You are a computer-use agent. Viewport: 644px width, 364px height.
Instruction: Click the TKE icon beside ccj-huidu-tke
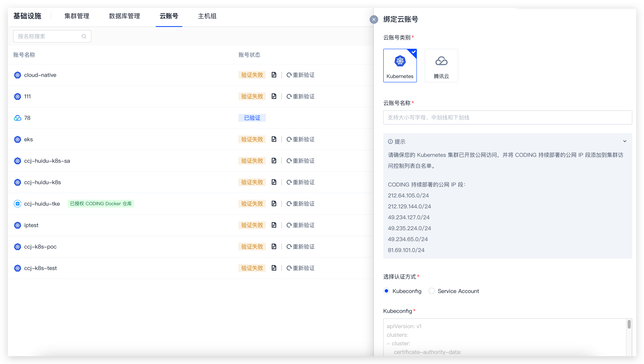18,204
